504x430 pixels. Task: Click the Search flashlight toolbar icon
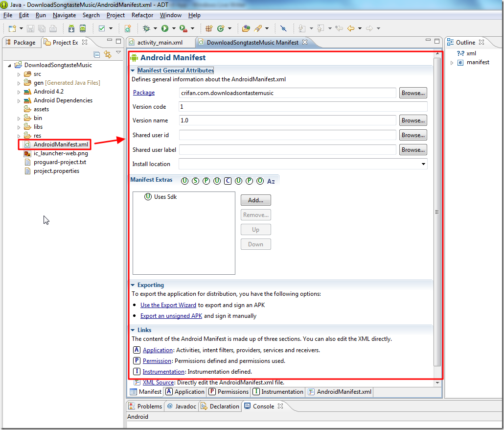point(258,28)
